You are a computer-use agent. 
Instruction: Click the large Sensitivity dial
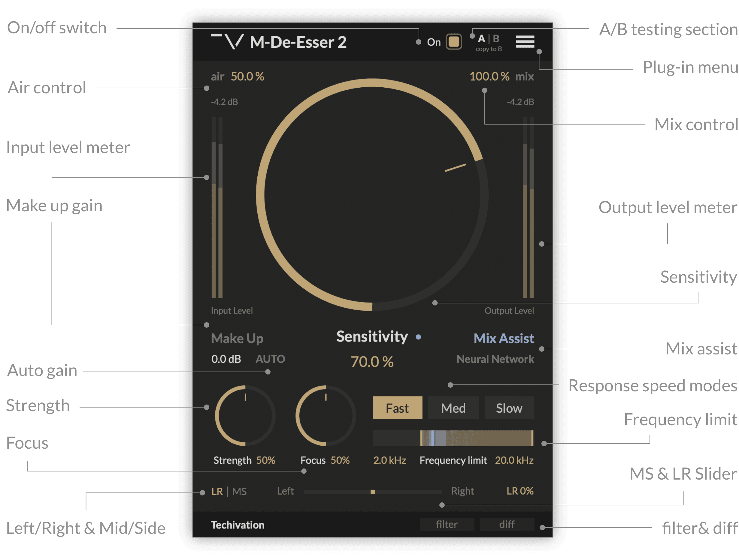(x=372, y=195)
